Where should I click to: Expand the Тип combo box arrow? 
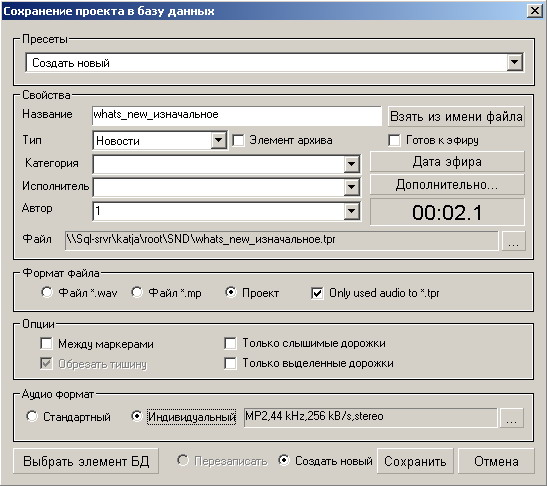[x=218, y=140]
